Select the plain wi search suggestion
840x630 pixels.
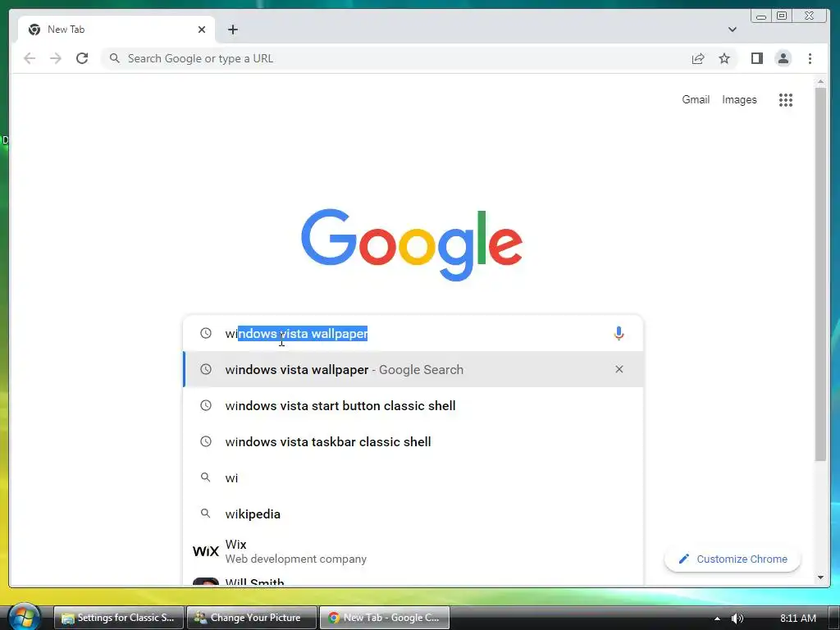coord(413,477)
